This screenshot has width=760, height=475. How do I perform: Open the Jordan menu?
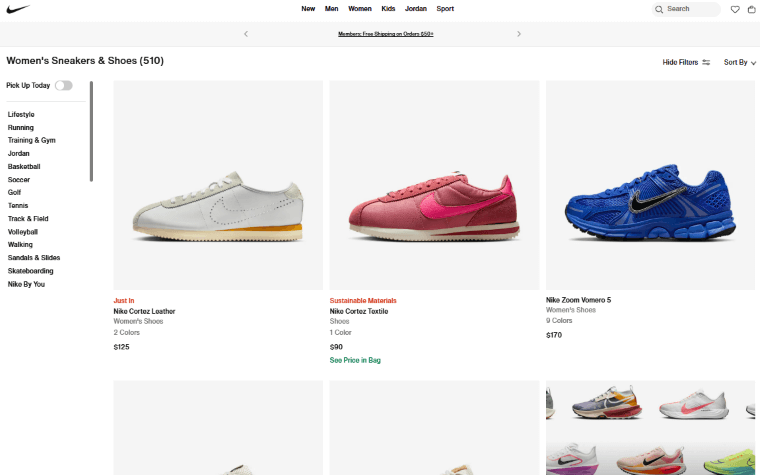(x=416, y=9)
